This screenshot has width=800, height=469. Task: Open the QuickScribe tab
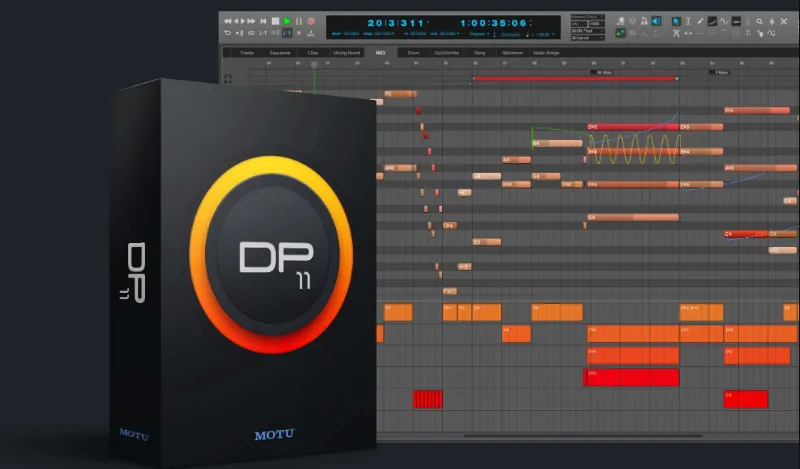(x=446, y=53)
